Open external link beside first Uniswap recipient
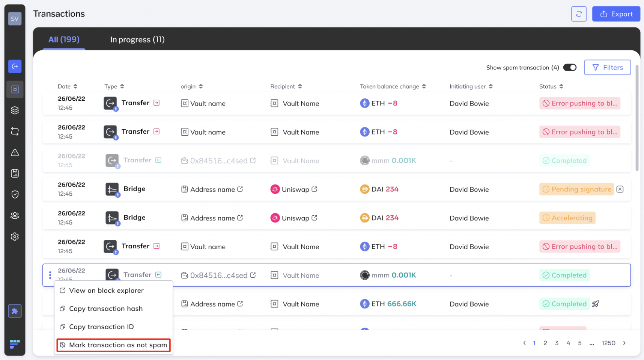The height and width of the screenshot is (360, 644). (314, 189)
